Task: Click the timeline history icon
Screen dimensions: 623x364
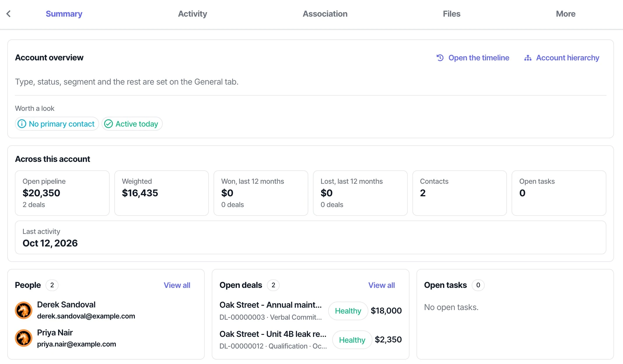Action: 440,58
